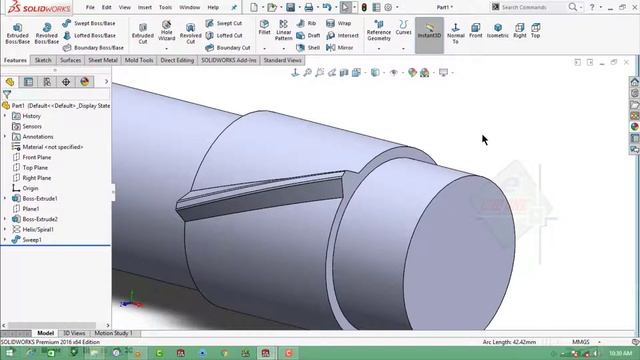640x360 pixels.
Task: Switch to Right view
Action: pos(520,30)
